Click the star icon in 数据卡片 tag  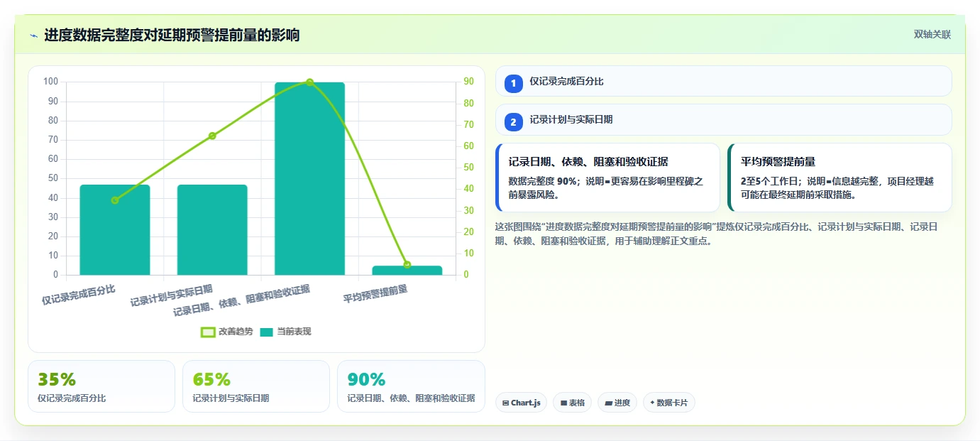pyautogui.click(x=652, y=403)
